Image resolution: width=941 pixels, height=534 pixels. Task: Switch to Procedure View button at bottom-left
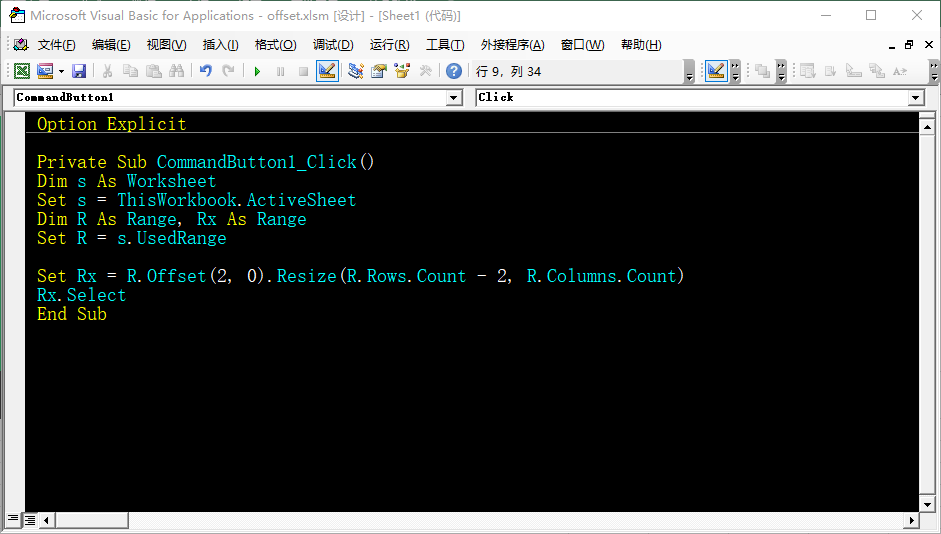tap(13, 519)
